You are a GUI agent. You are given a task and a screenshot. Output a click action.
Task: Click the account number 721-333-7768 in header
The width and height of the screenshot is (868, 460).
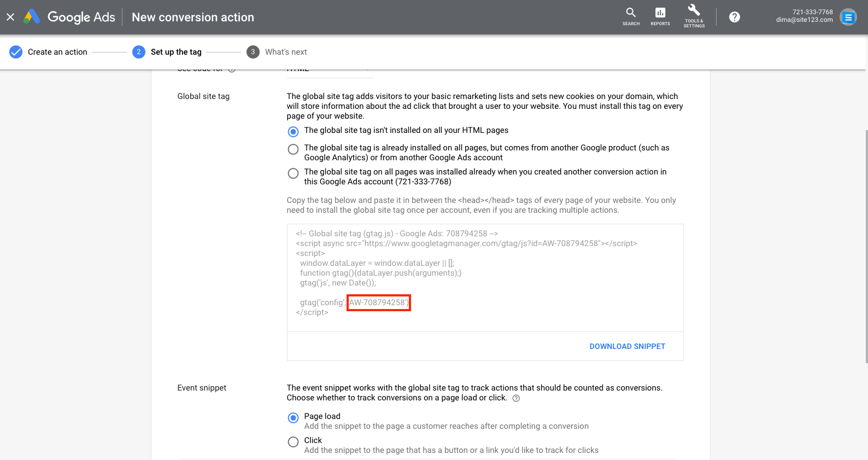coord(813,12)
